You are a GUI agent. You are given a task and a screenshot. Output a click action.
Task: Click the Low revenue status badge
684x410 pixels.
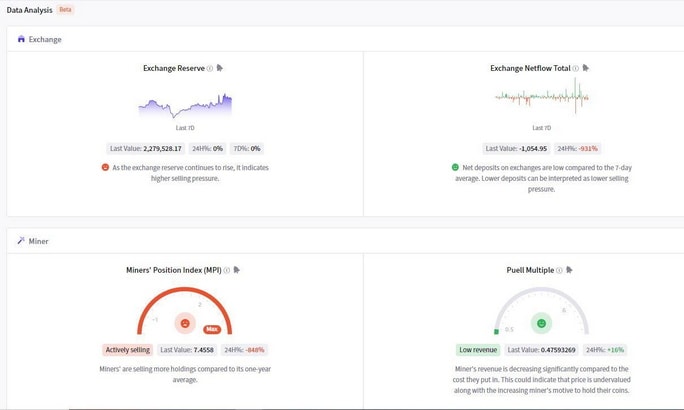click(x=478, y=350)
